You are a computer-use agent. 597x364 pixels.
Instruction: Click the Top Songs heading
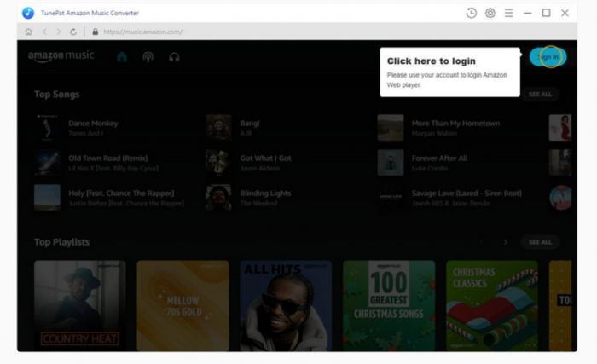(57, 94)
